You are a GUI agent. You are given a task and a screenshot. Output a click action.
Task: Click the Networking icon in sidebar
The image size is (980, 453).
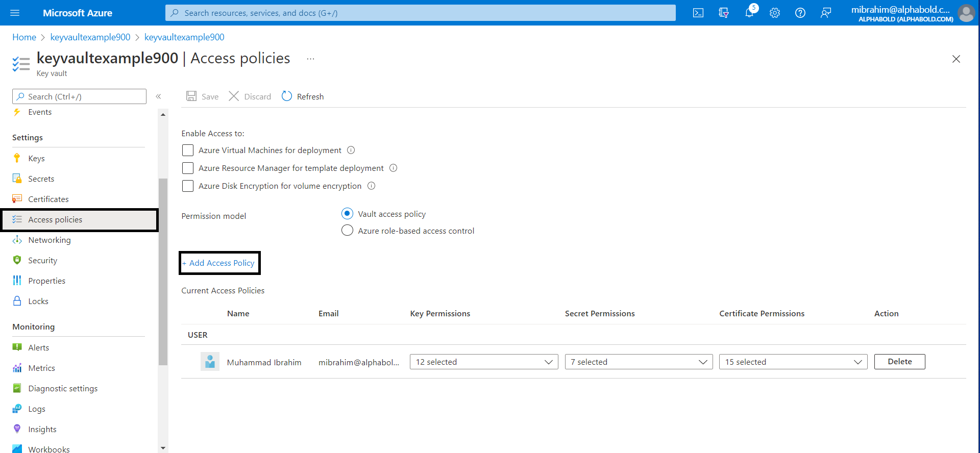coord(17,239)
